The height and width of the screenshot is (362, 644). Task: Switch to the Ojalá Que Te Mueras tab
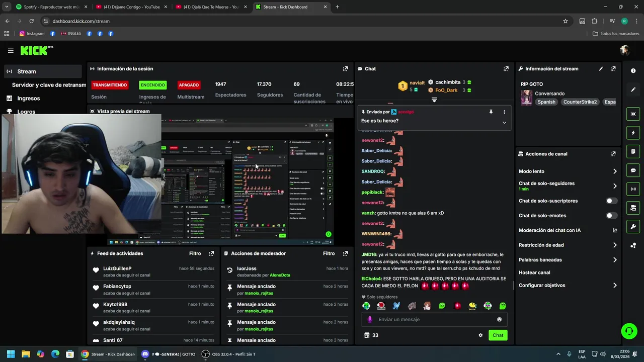point(211,7)
